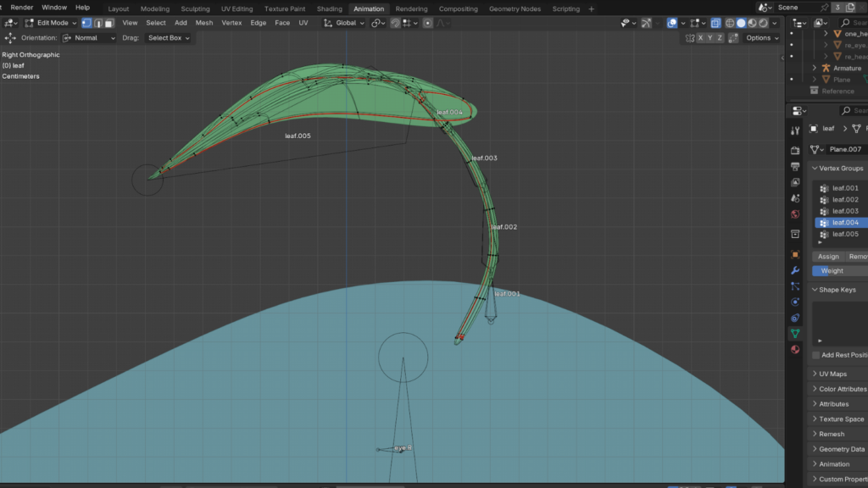The width and height of the screenshot is (868, 488).
Task: Open the Mesh menu
Action: pos(203,23)
